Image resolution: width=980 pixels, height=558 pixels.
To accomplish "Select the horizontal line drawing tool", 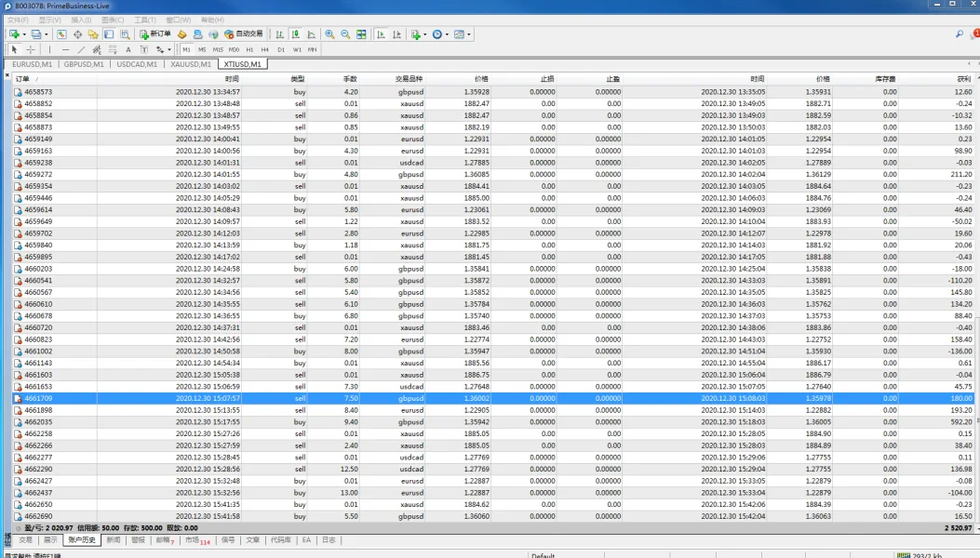I will tap(65, 49).
